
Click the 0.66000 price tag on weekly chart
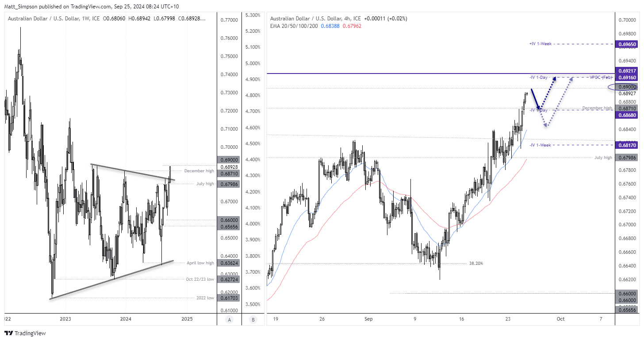tap(228, 220)
